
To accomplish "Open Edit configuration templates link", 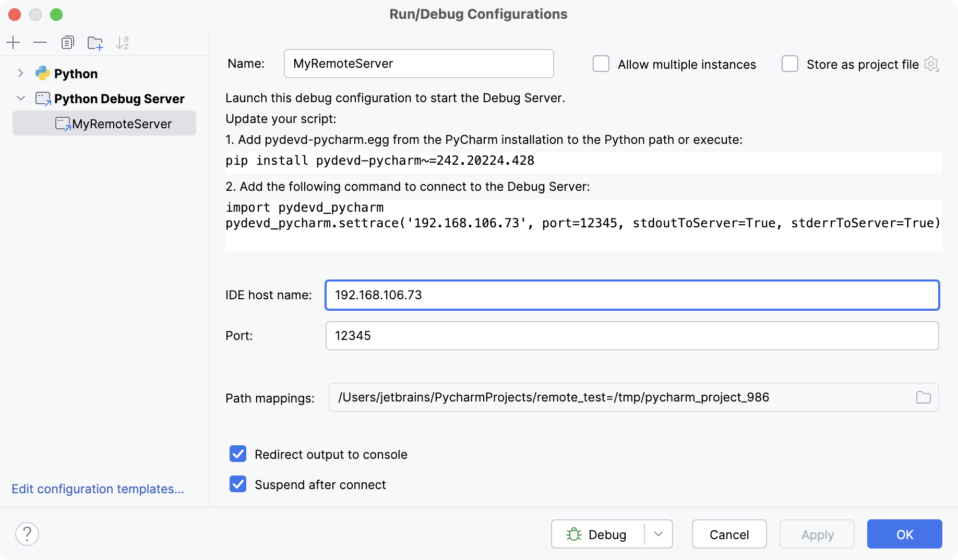I will pyautogui.click(x=98, y=489).
